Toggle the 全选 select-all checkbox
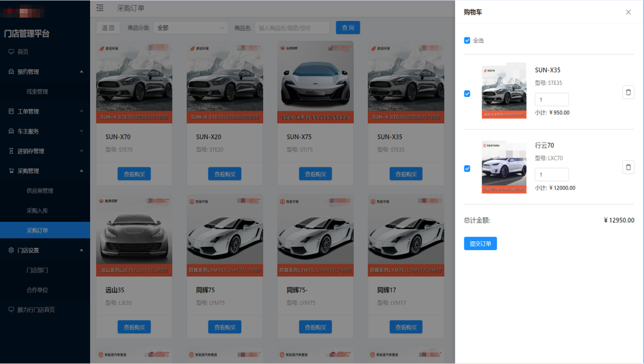The image size is (644, 364). tap(467, 41)
